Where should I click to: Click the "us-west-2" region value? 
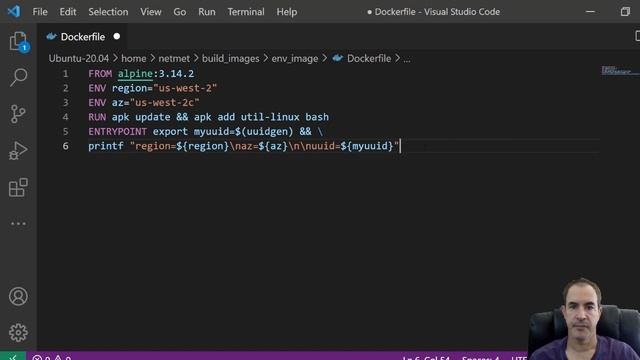185,88
